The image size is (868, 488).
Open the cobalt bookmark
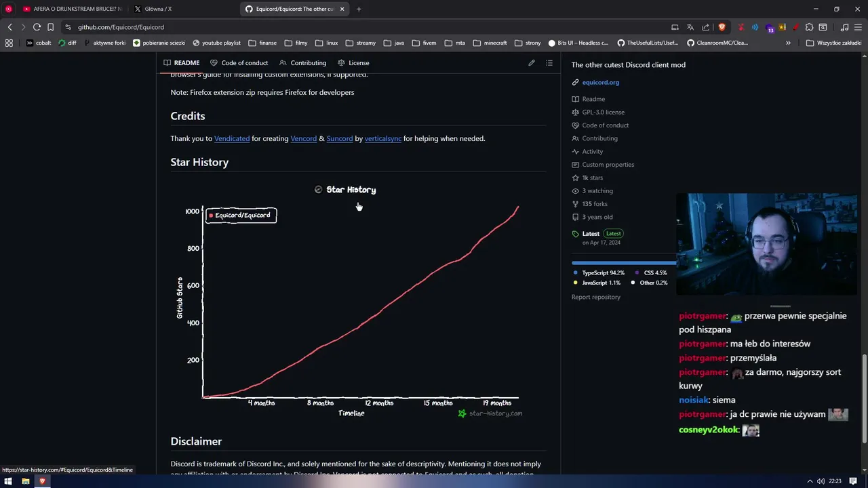pyautogui.click(x=39, y=43)
